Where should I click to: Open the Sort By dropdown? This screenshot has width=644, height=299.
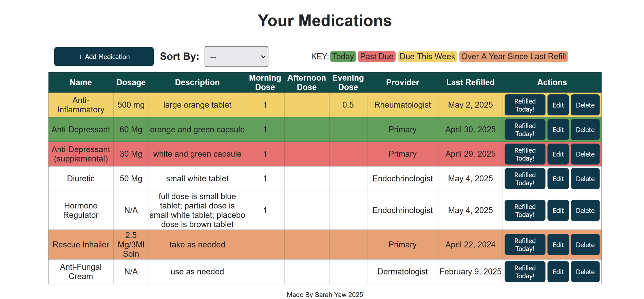tap(236, 57)
